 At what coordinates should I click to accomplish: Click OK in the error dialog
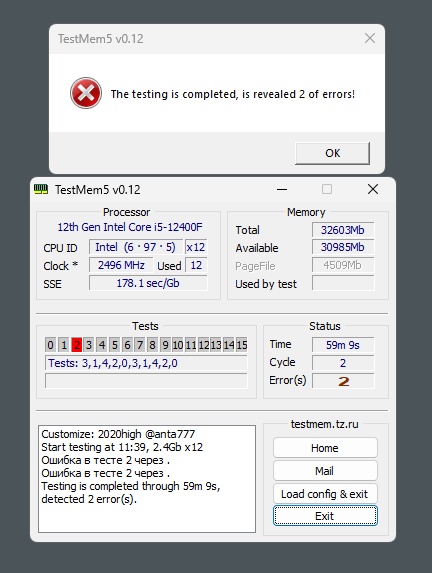(x=332, y=153)
